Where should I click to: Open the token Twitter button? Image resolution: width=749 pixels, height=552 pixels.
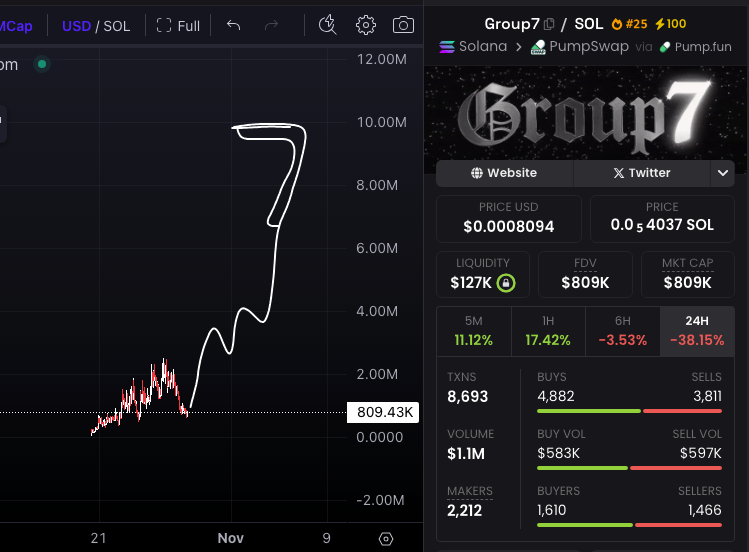[642, 173]
